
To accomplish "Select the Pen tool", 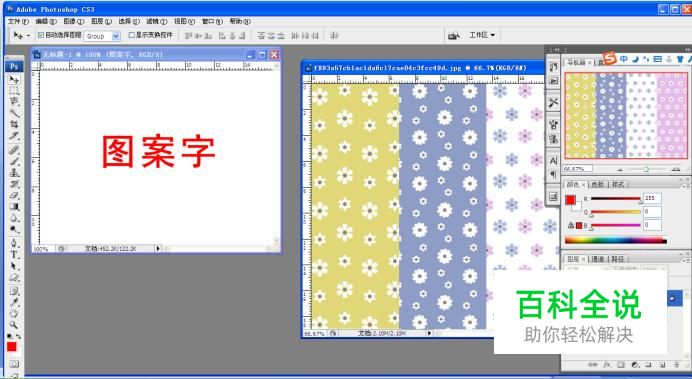I will point(14,243).
